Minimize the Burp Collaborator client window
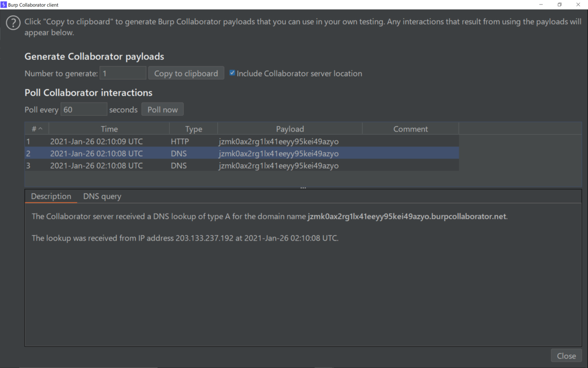 tap(541, 4)
